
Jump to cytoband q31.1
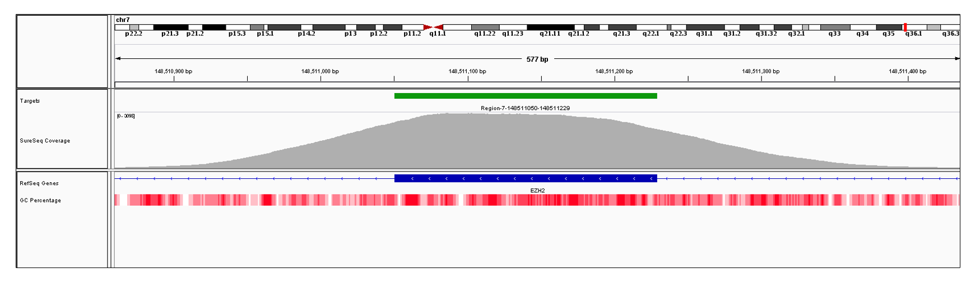(x=704, y=34)
